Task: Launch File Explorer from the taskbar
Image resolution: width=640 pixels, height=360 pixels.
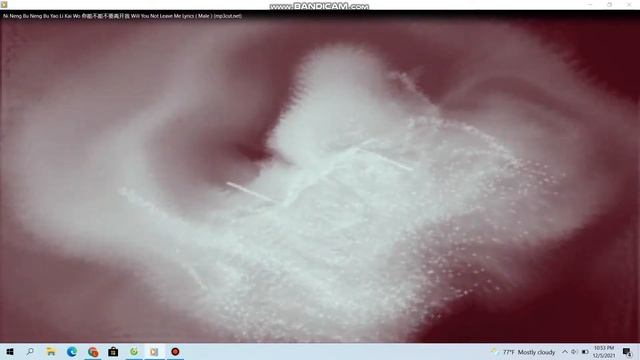Action: click(x=51, y=351)
